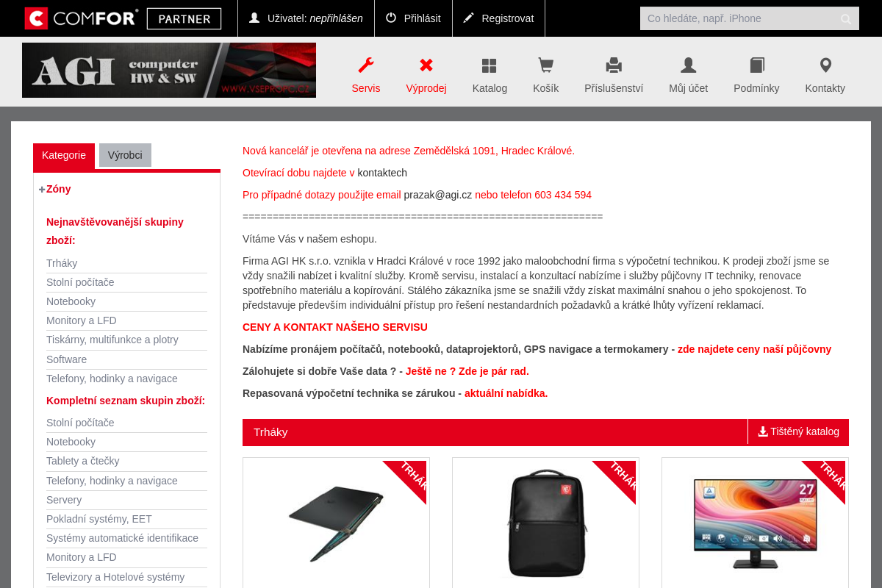
Task: Open the Příslušenství printer icon
Action: point(614,65)
